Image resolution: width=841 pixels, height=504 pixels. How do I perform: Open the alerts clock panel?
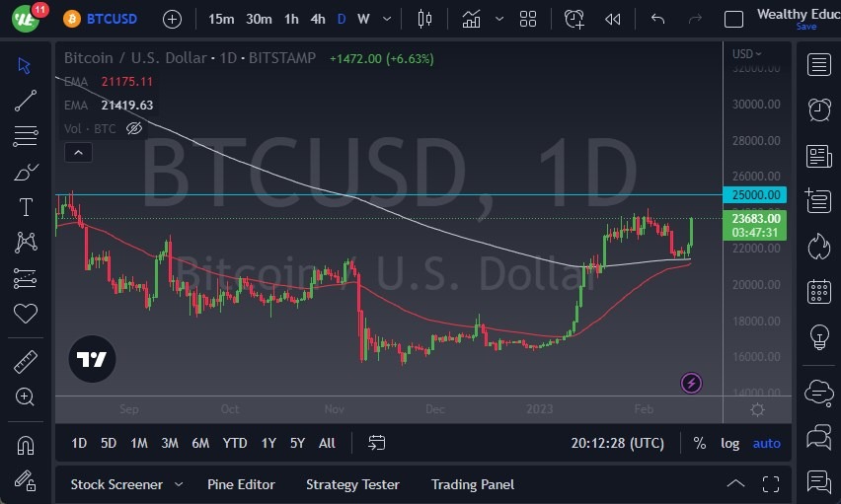point(819,109)
